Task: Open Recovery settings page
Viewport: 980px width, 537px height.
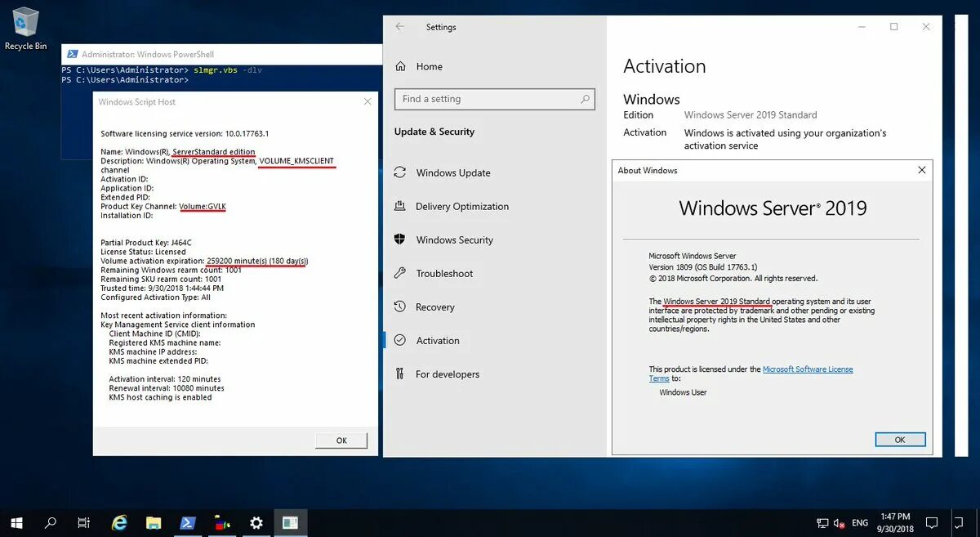Action: [435, 307]
